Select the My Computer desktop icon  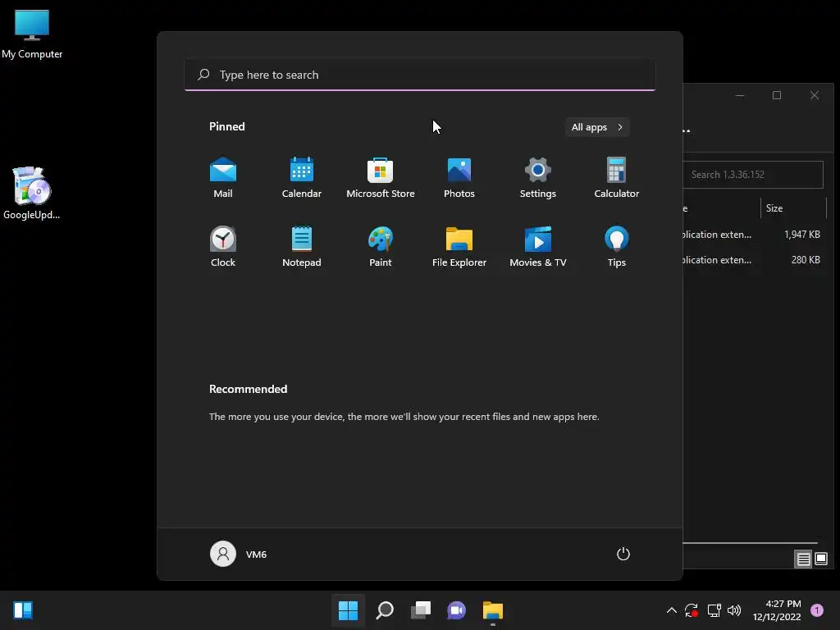[x=32, y=34]
